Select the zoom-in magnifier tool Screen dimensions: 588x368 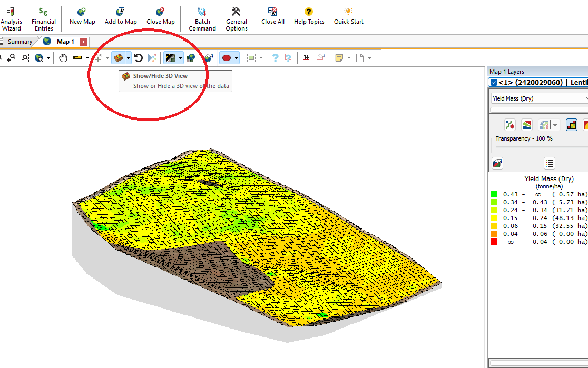pyautogui.click(x=11, y=58)
